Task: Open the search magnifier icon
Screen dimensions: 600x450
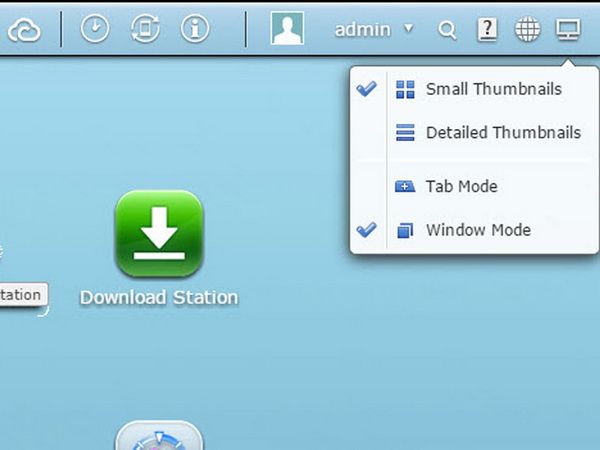Action: point(447,30)
